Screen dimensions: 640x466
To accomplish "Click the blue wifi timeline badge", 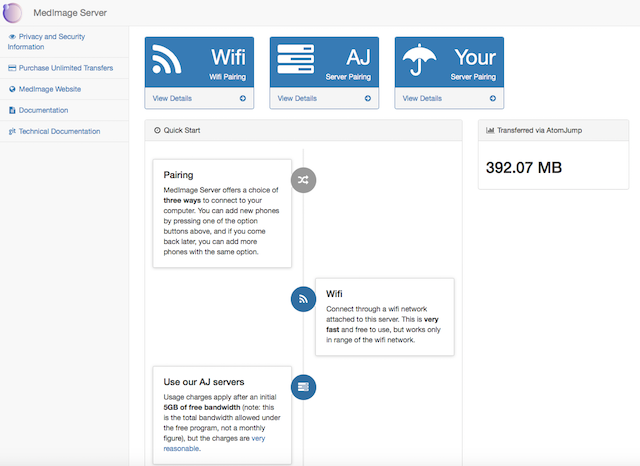I will 303,299.
